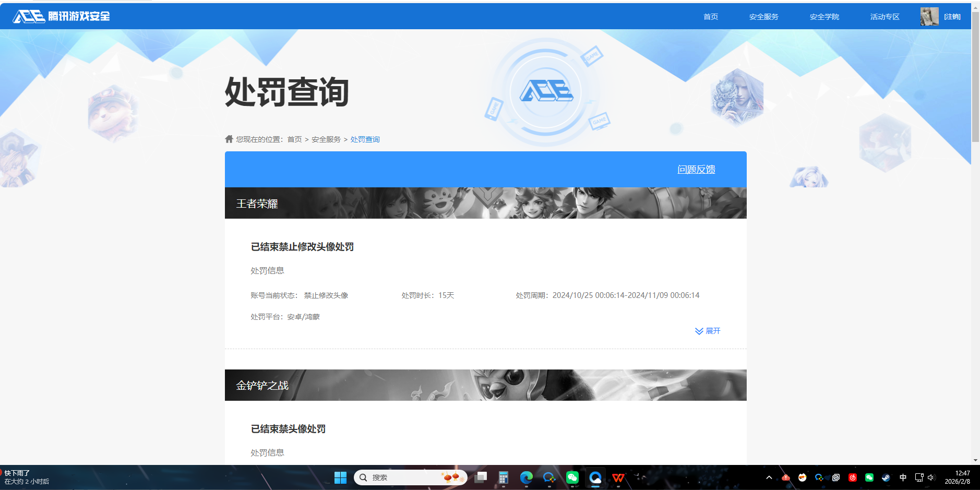Launch Steam from the system tray
This screenshot has width=980, height=490.
coord(886,478)
